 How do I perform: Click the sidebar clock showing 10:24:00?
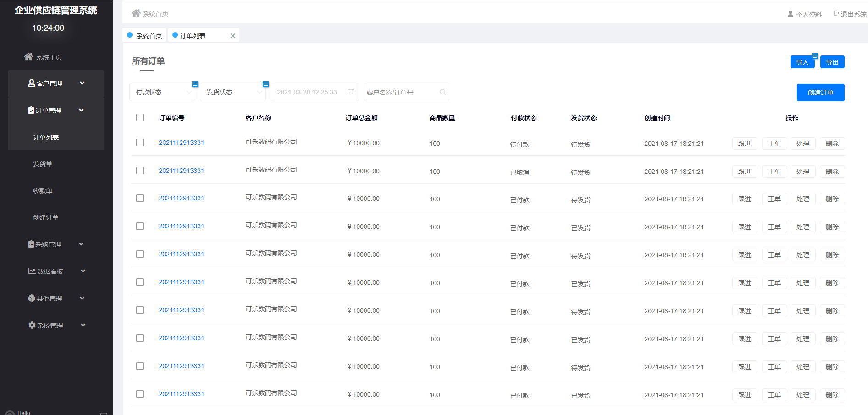pos(48,28)
